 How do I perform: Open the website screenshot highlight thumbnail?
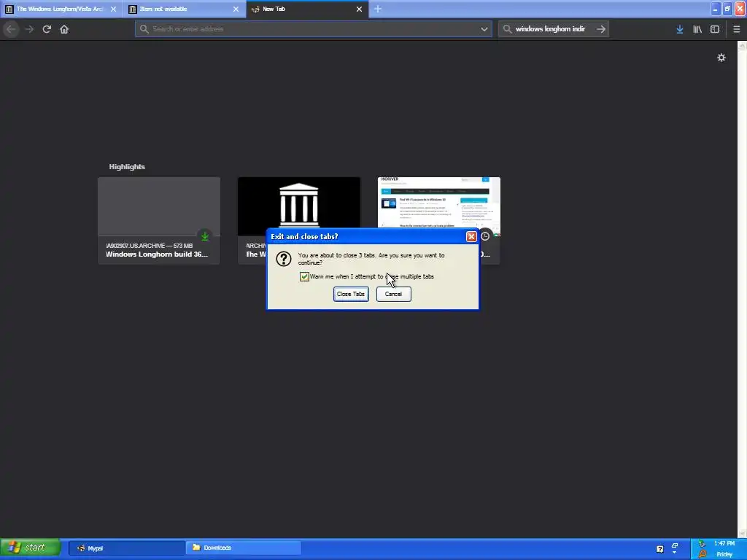click(x=438, y=203)
